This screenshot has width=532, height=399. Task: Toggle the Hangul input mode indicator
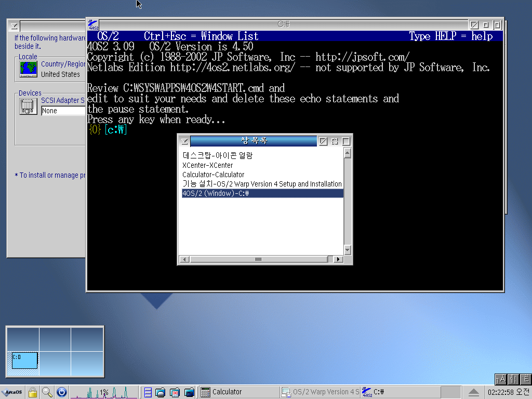[x=513, y=379]
